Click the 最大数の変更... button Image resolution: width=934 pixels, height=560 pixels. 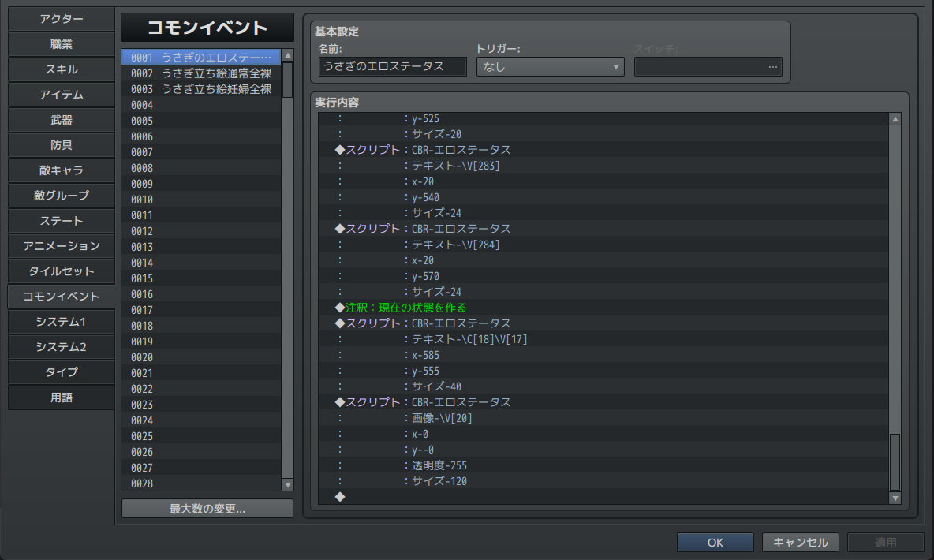coord(207,509)
